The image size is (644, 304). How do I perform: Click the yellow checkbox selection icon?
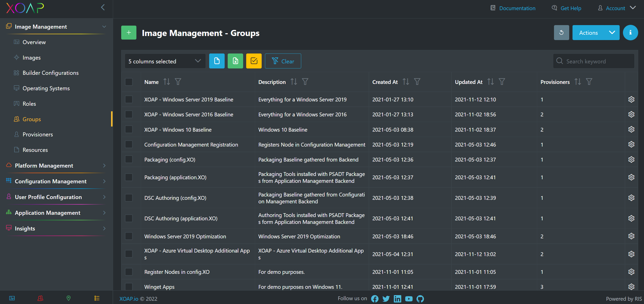(x=254, y=61)
